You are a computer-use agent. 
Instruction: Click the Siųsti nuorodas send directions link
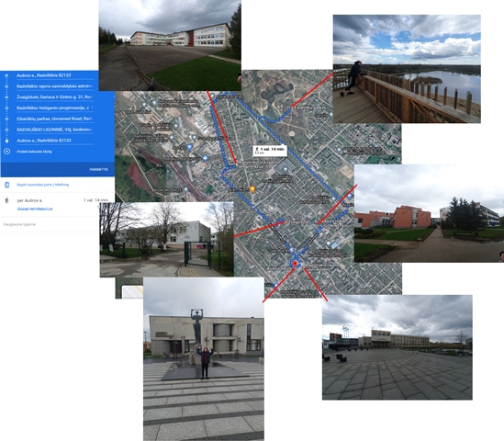[43, 185]
